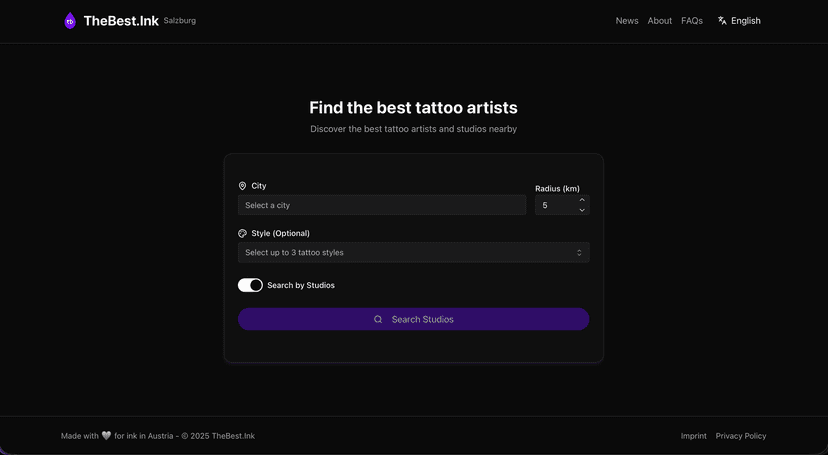
Task: Click the purple ink drop logo icon
Action: pos(70,21)
